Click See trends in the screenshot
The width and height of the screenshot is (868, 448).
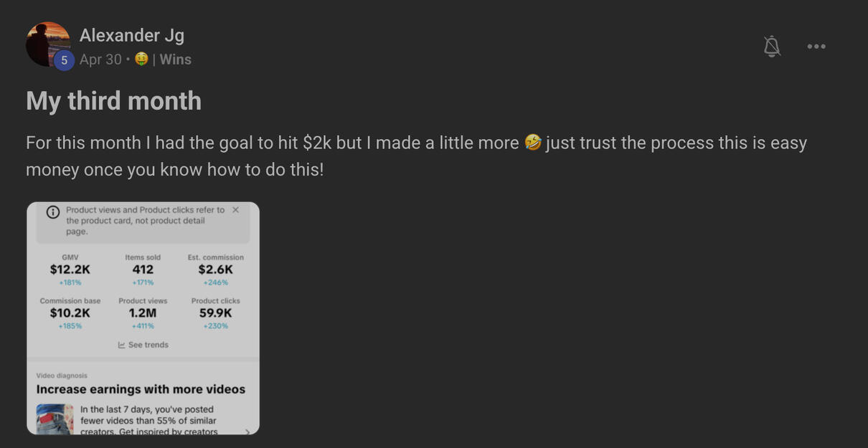coord(148,345)
